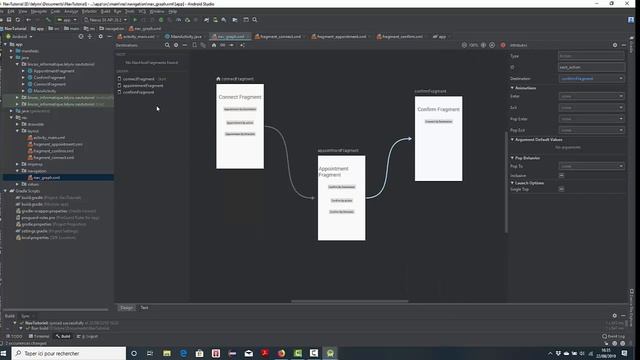Toggle Inclusive checkbox under Pop Behavior
This screenshot has height=360, width=640.
pos(562,176)
